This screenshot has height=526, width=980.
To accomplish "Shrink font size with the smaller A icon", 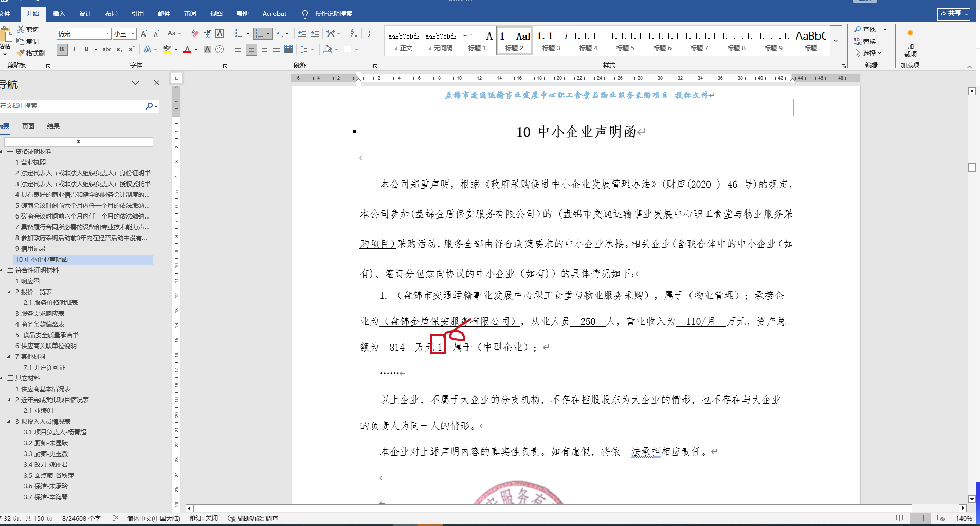I will click(156, 34).
